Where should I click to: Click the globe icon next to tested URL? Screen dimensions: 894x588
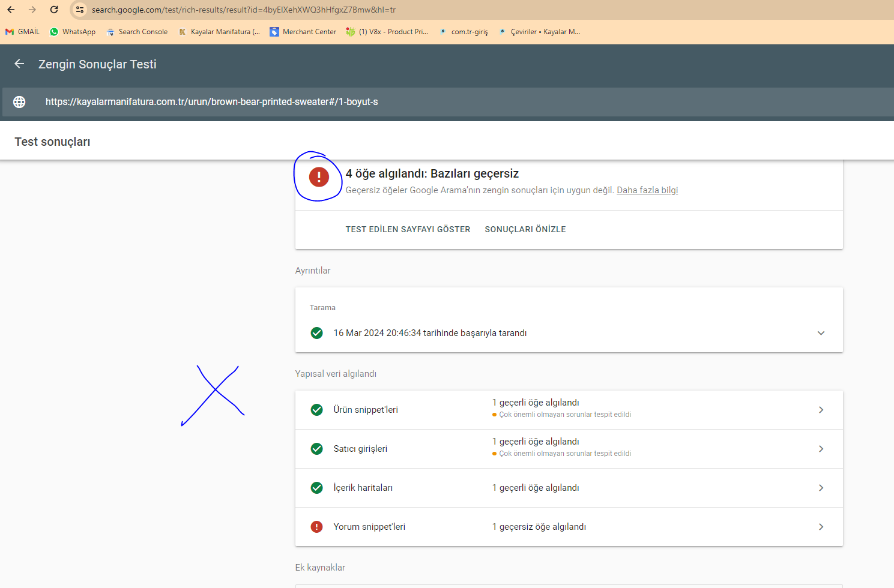point(19,102)
